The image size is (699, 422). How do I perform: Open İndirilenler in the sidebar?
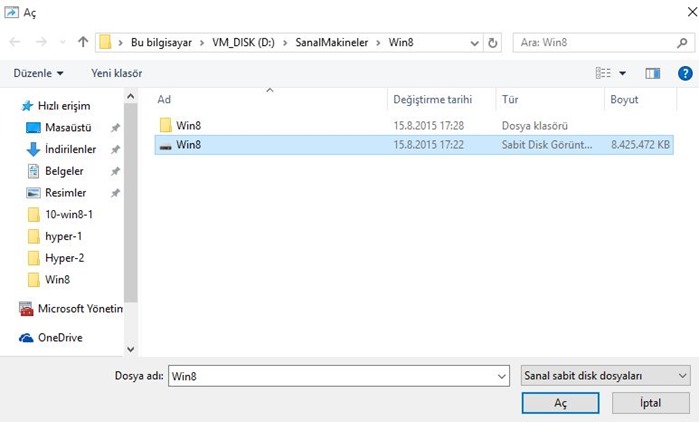(x=70, y=149)
